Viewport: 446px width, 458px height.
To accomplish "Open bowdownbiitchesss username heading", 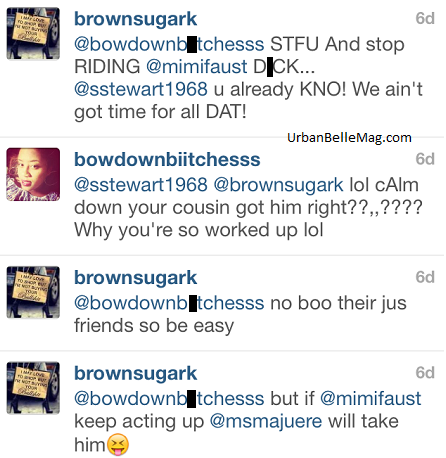I will point(167,159).
